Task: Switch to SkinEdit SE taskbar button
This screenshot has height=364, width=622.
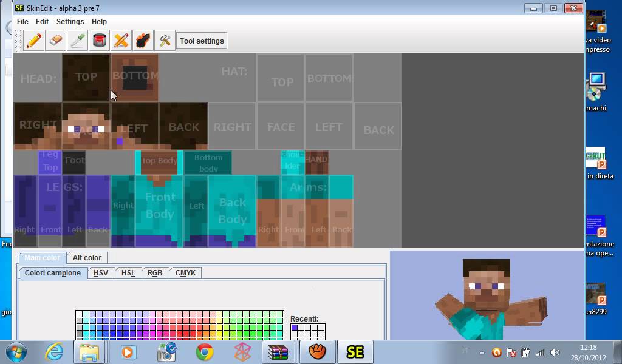Action: coord(355,352)
